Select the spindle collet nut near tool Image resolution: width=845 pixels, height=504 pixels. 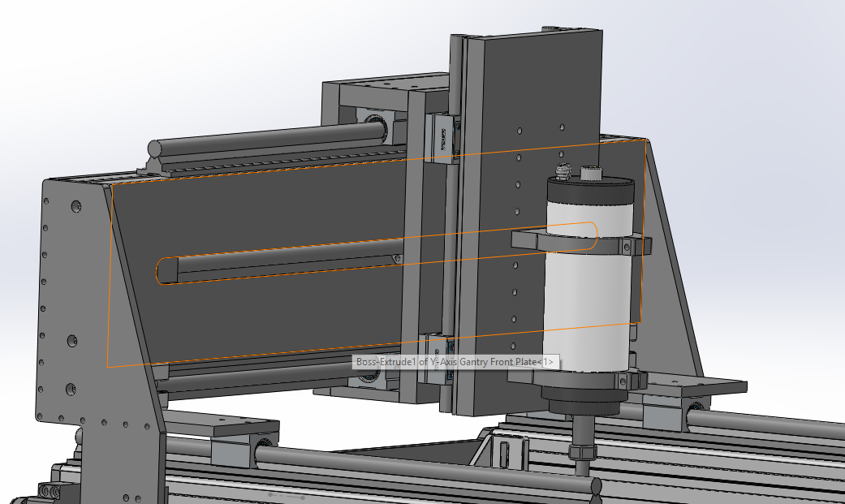click(581, 450)
